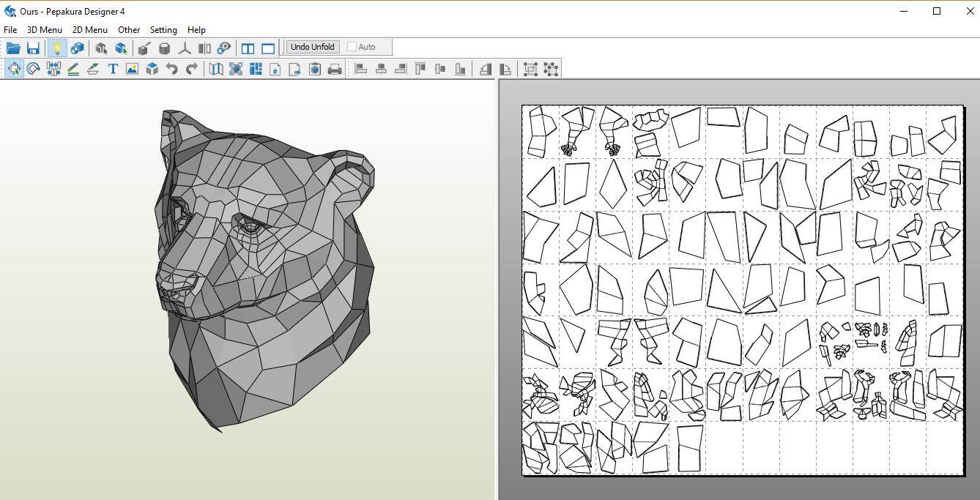980x500 pixels.
Task: Align parts to top edge
Action: [420, 69]
